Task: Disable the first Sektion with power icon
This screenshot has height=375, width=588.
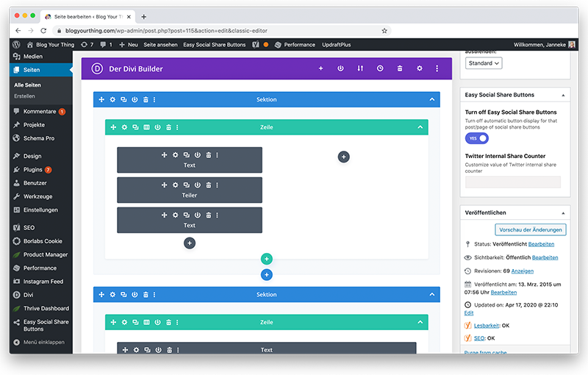Action: (x=135, y=99)
